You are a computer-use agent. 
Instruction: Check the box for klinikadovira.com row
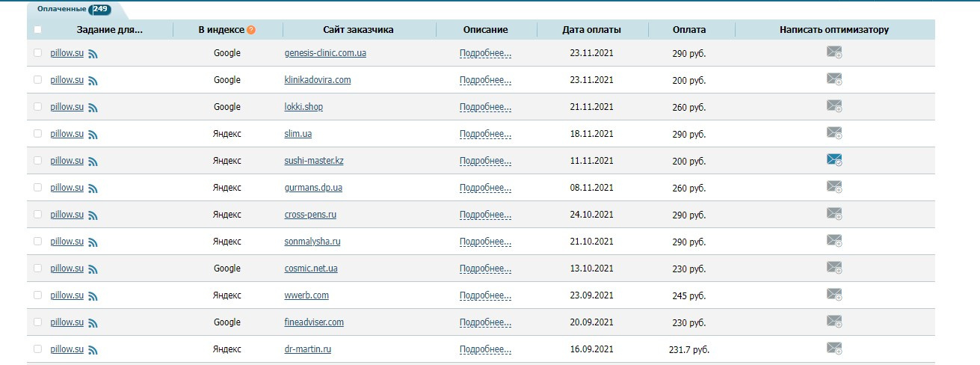tap(38, 80)
